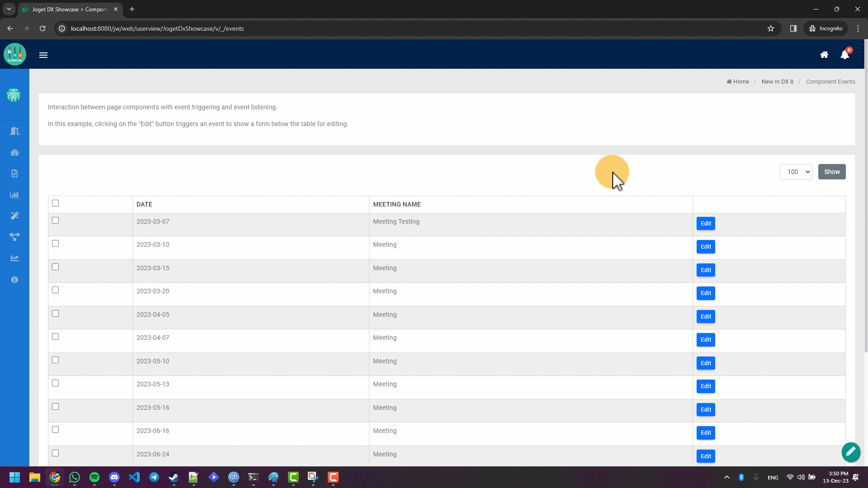Open the tab search dropdown arrow

point(9,9)
